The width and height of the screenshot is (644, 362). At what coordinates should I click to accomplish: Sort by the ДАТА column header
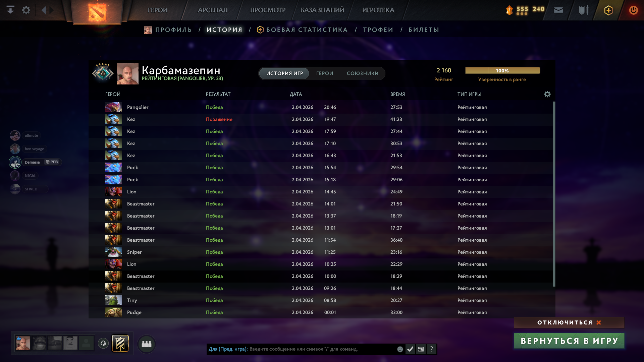tap(296, 94)
